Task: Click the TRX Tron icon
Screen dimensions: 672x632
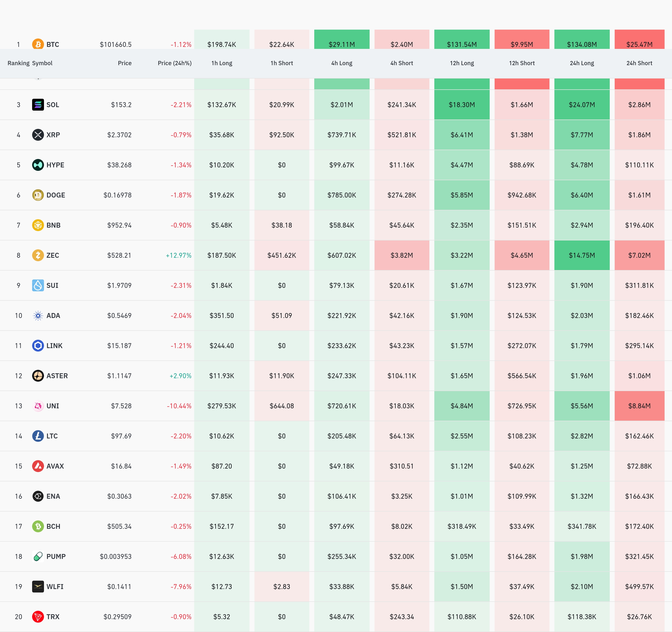Action: (x=38, y=616)
